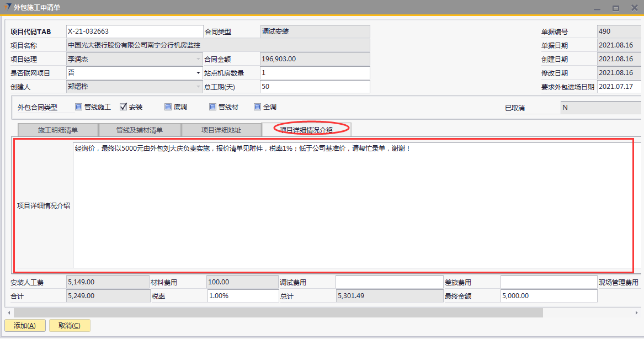The image size is (644, 339).
Task: Minimize the 外包施工申请单 window
Action: point(597,8)
